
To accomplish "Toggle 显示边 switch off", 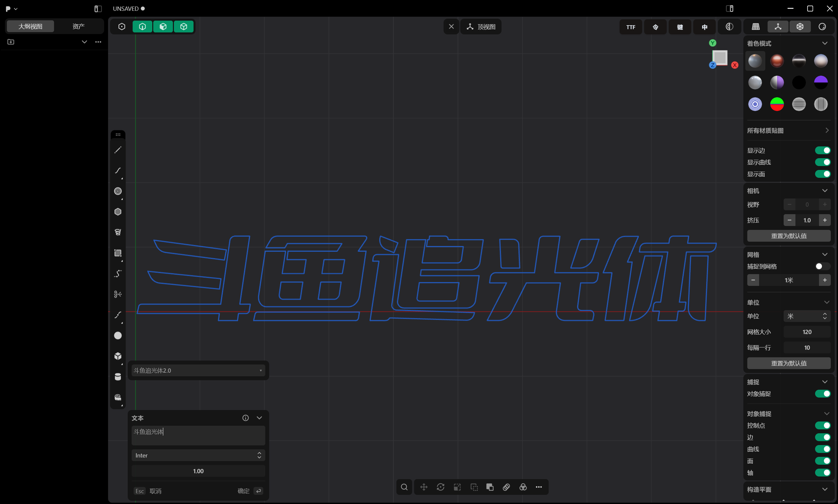I will 822,150.
